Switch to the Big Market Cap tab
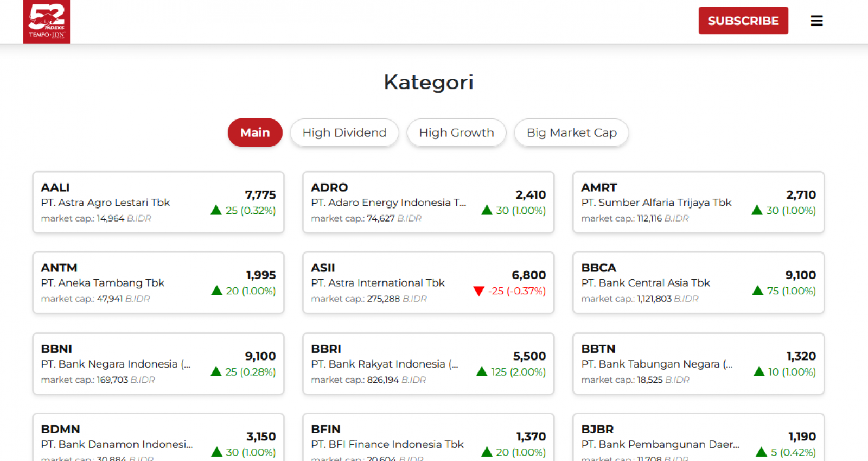The image size is (868, 461). point(572,132)
